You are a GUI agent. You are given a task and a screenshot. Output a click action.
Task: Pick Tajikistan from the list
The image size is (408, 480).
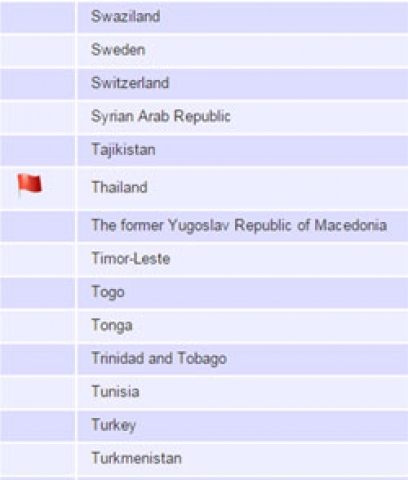(x=123, y=150)
